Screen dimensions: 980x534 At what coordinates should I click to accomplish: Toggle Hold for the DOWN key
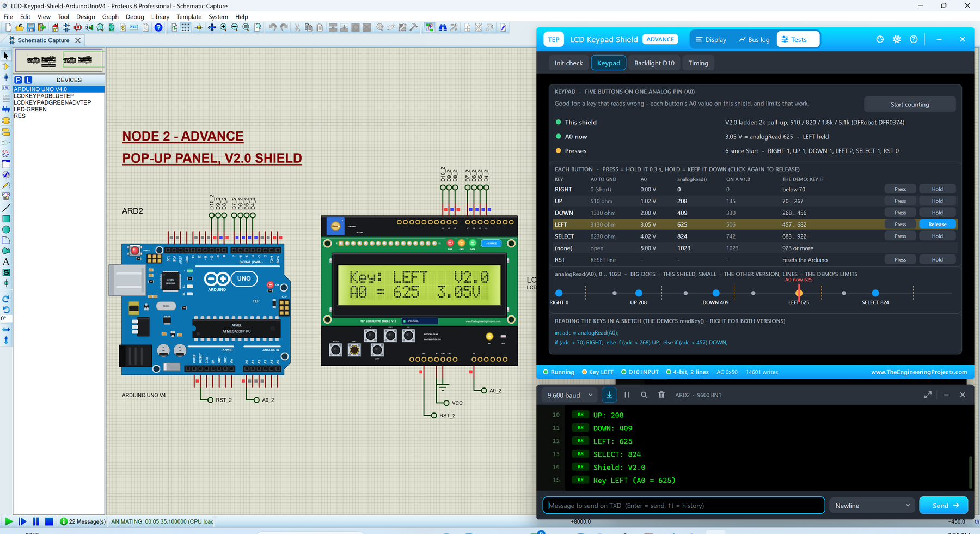[x=937, y=213]
